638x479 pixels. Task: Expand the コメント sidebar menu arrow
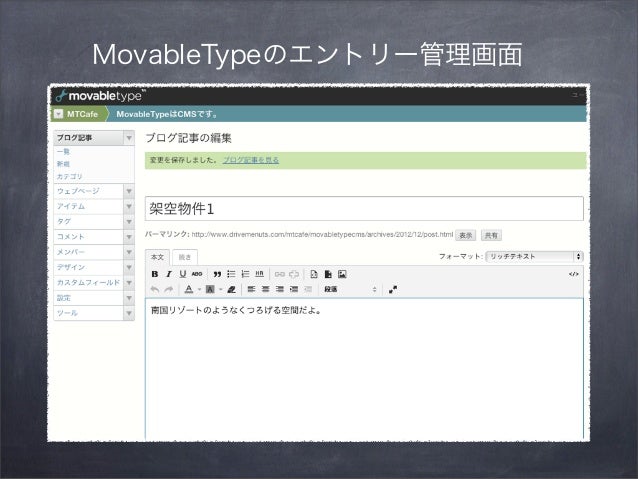click(129, 237)
